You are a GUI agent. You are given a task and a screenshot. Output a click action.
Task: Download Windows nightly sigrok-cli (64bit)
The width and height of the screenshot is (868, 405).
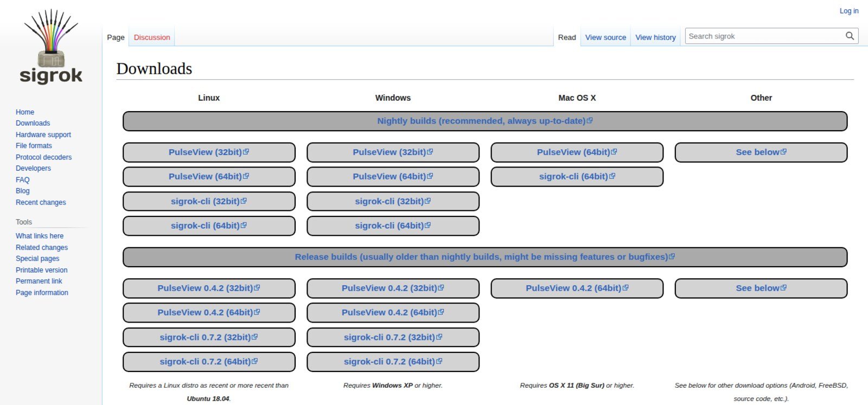[x=393, y=226]
